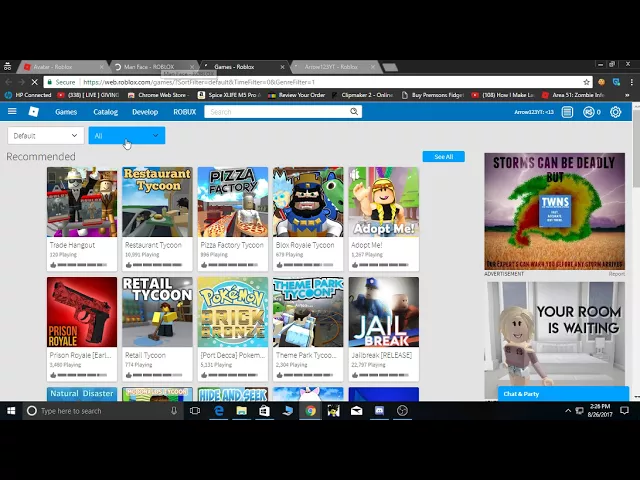Click the Windows taskbar search box
The width and height of the screenshot is (640, 480).
[103, 411]
